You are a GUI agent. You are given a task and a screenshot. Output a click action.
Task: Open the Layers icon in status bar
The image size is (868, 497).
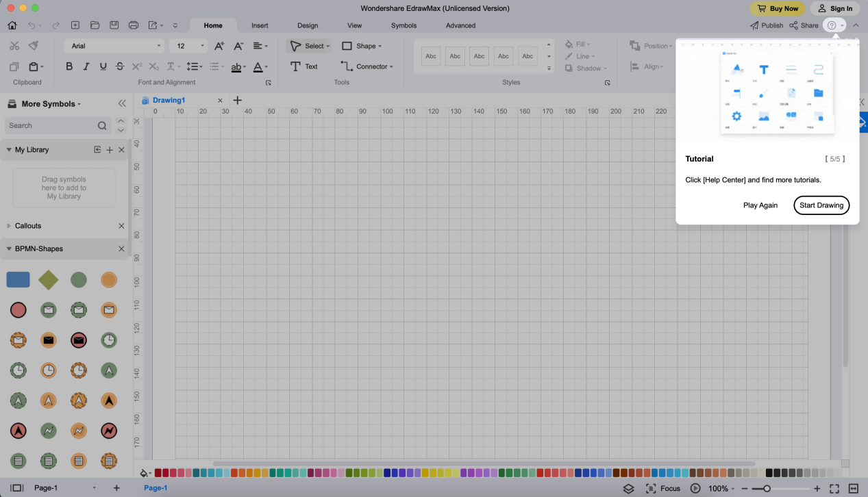coord(628,489)
